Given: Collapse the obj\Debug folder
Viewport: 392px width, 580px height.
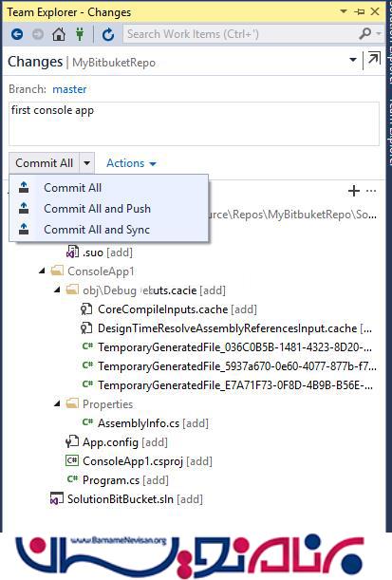Looking at the screenshot, I should [x=57, y=290].
